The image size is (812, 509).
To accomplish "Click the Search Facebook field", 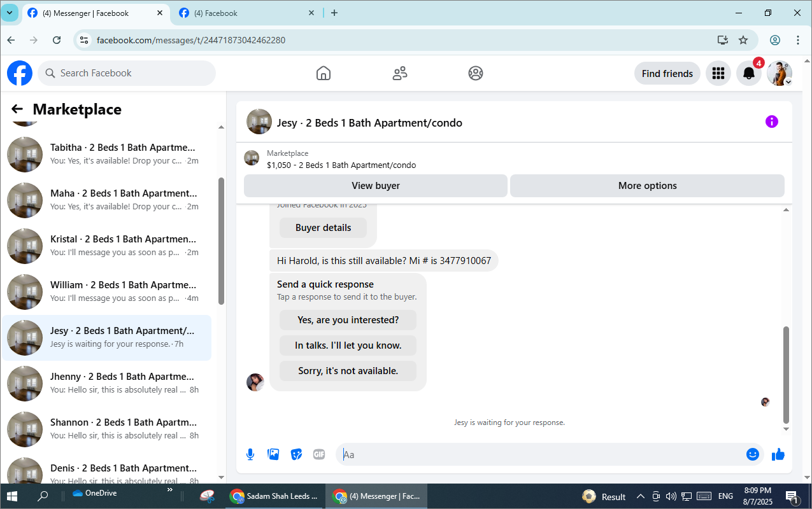I will [127, 73].
